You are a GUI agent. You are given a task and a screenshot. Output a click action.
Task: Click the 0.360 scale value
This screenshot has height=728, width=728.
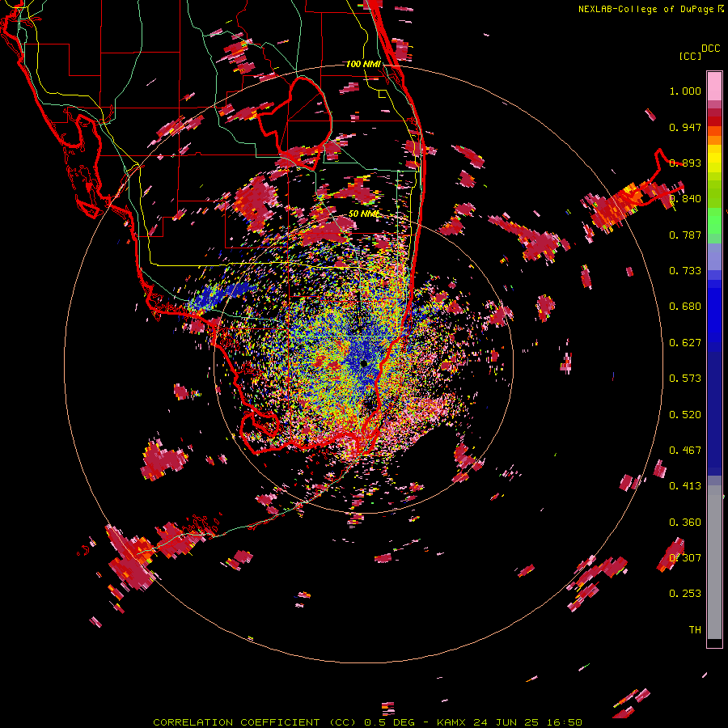(685, 523)
